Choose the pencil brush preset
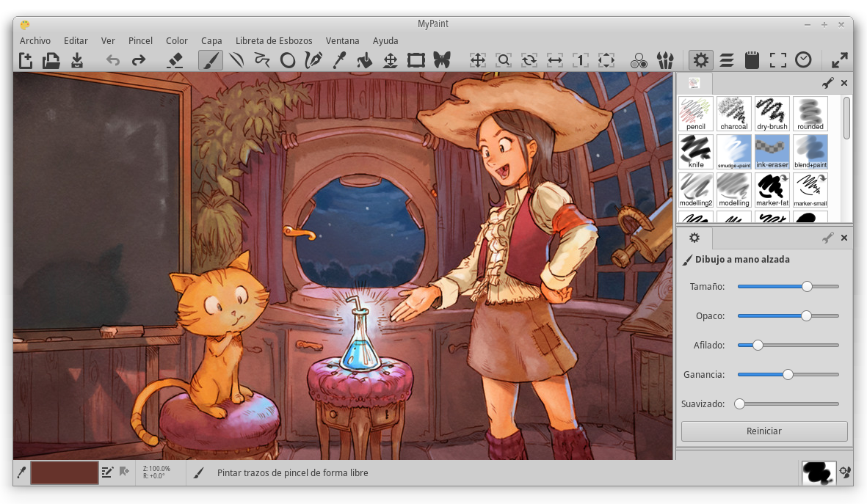 coord(696,114)
